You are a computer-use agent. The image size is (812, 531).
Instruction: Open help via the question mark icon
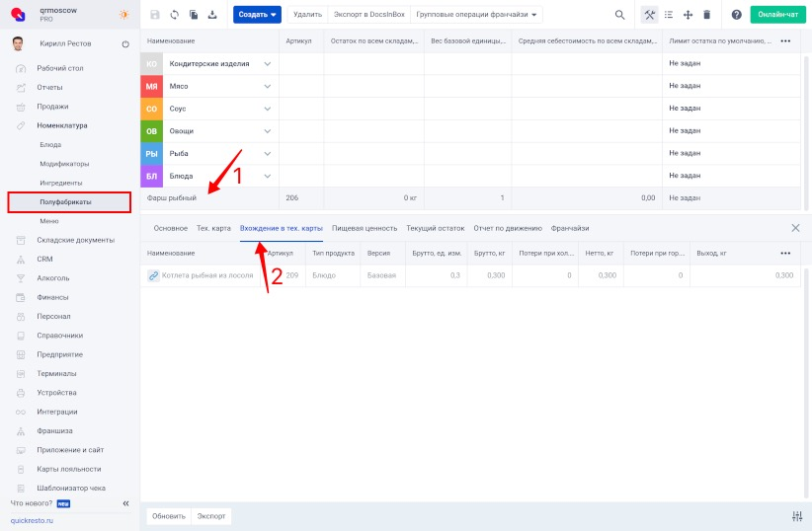[x=736, y=15]
